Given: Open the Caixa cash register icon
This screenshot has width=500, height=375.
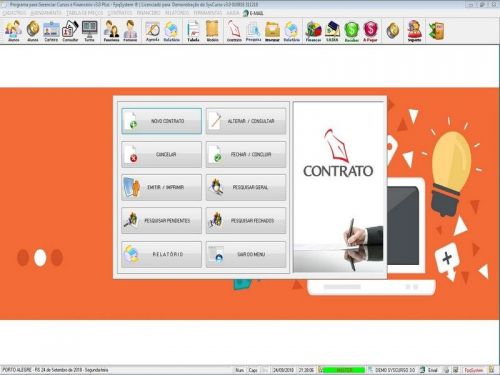Looking at the screenshot, I should (x=332, y=31).
